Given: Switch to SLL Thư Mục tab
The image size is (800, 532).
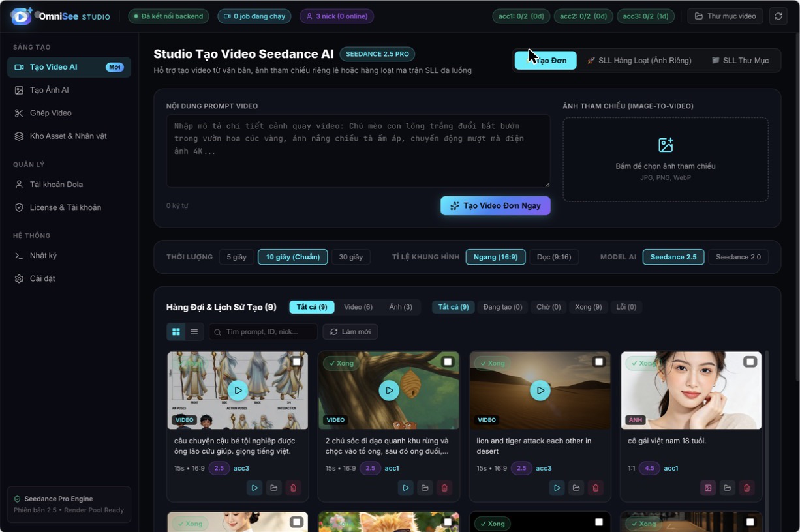Looking at the screenshot, I should [740, 61].
